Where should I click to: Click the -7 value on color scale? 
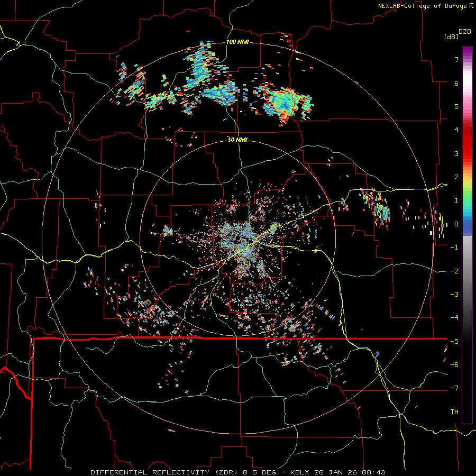(x=454, y=388)
